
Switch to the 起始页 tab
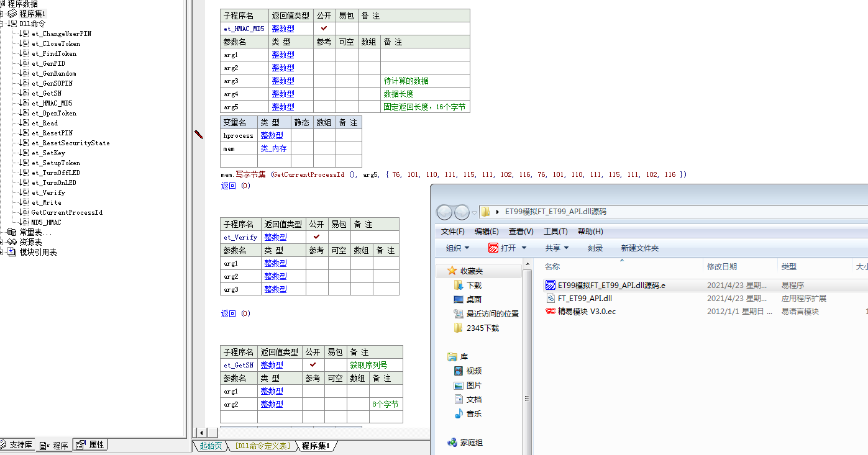[210, 446]
